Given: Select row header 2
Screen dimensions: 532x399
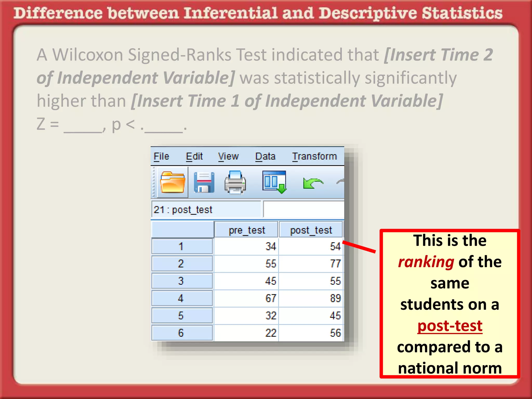Looking at the screenshot, I should tap(182, 264).
